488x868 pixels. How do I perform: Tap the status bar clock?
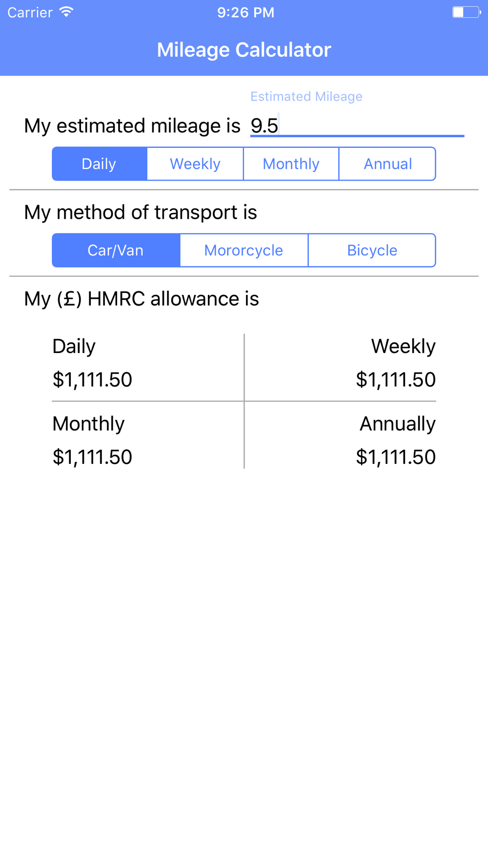click(245, 12)
